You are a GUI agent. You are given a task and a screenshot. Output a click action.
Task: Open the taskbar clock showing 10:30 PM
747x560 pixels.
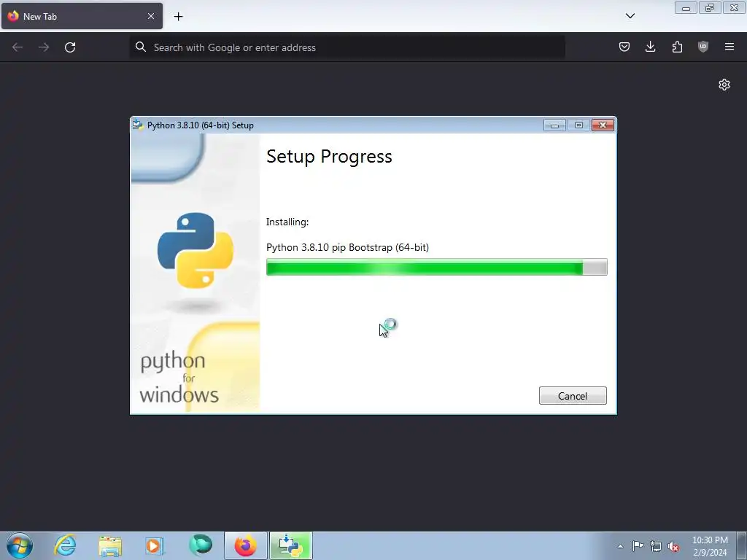click(710, 546)
